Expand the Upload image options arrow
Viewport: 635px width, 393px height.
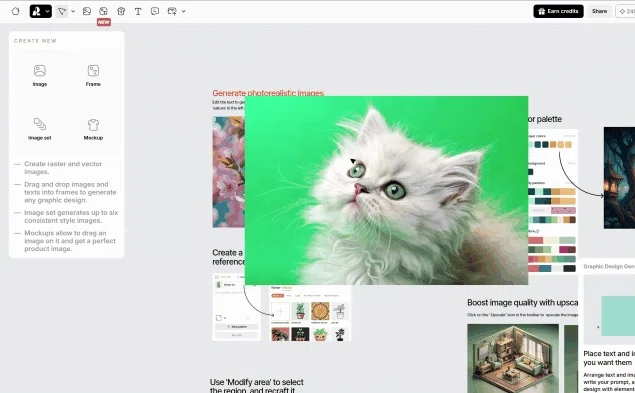[x=183, y=11]
